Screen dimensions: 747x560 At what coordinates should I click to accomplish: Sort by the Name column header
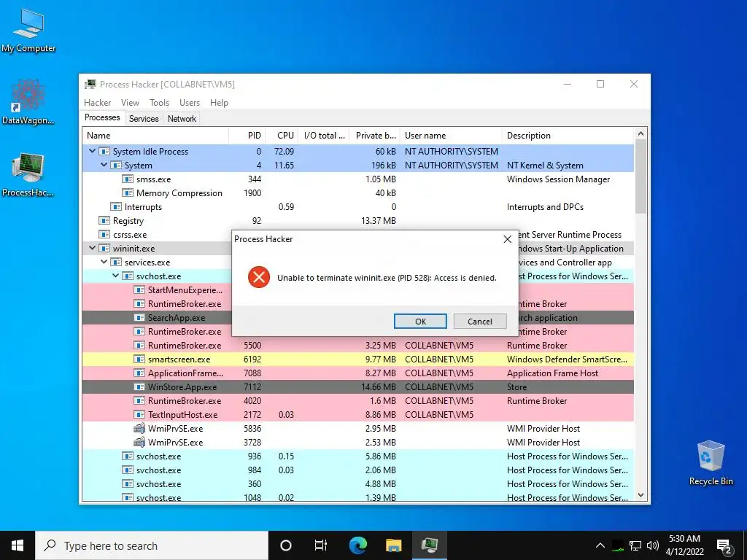pos(155,135)
